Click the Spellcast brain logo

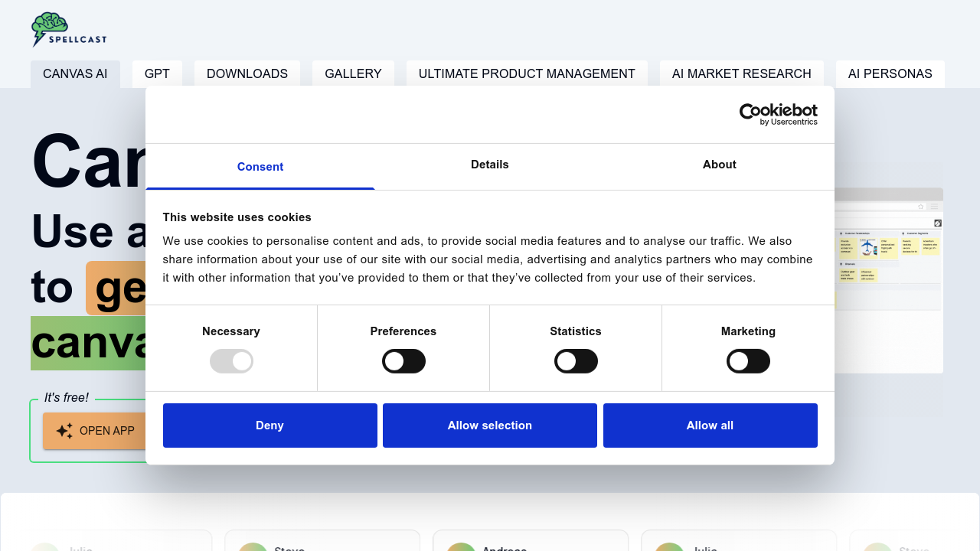[x=68, y=30]
